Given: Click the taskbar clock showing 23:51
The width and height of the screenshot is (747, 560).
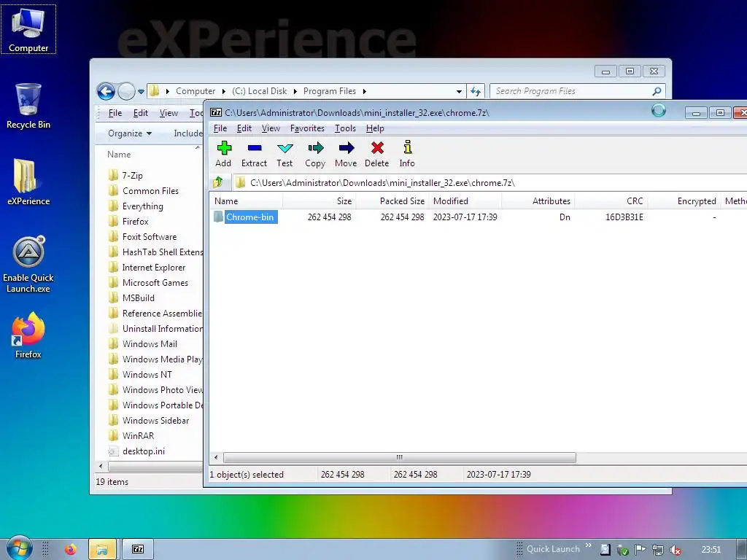Looking at the screenshot, I should (711, 550).
